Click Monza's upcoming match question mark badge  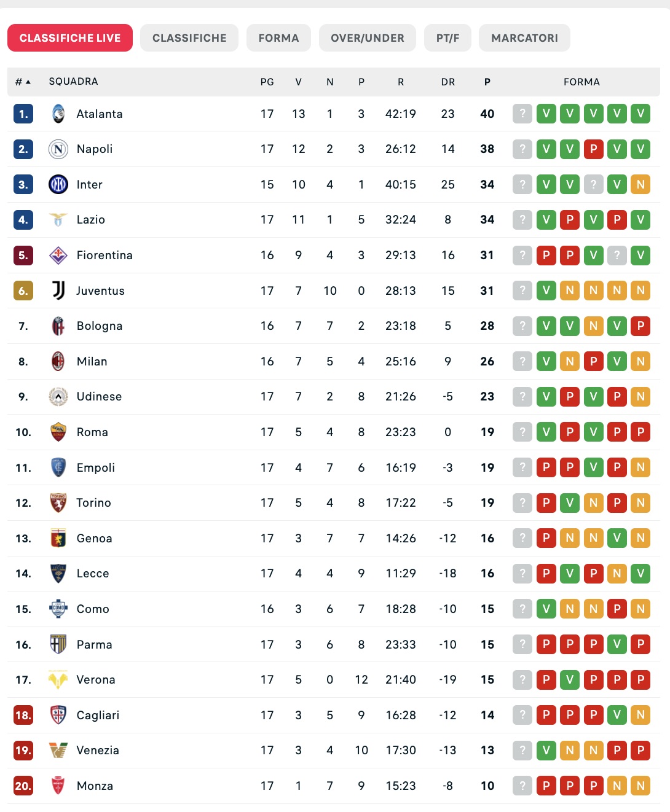coord(522,786)
